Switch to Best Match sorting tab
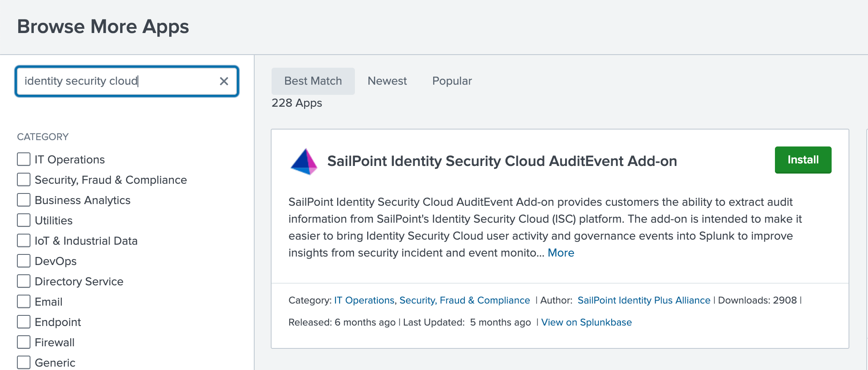The image size is (868, 370). point(313,81)
